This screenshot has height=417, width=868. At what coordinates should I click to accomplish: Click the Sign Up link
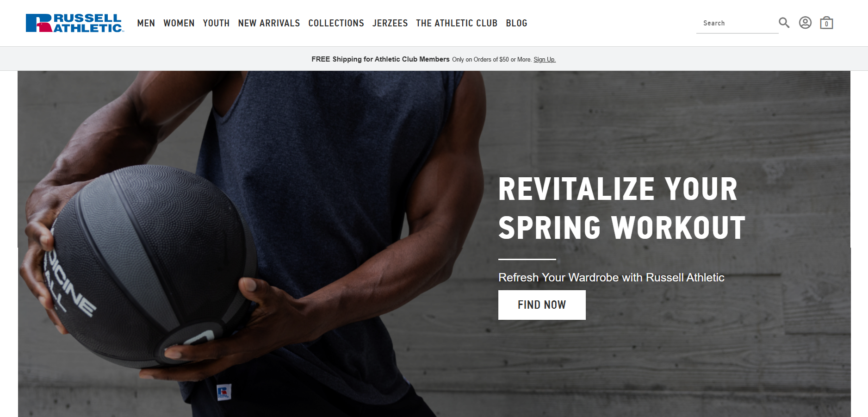545,60
